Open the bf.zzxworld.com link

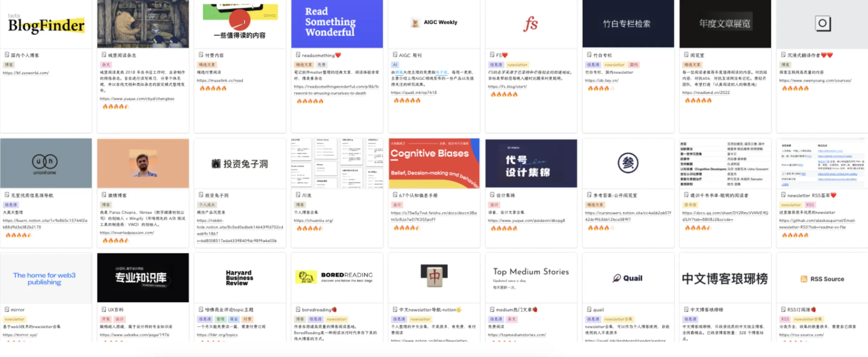[x=26, y=73]
